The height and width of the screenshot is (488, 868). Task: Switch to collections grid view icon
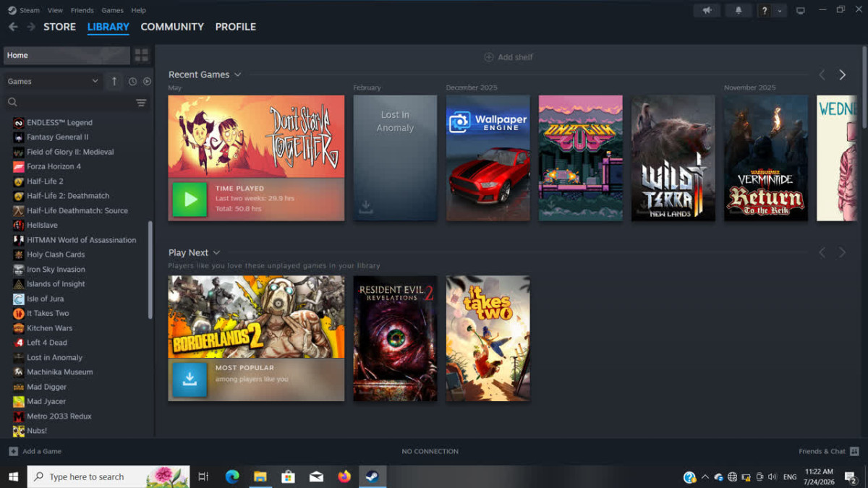(142, 55)
